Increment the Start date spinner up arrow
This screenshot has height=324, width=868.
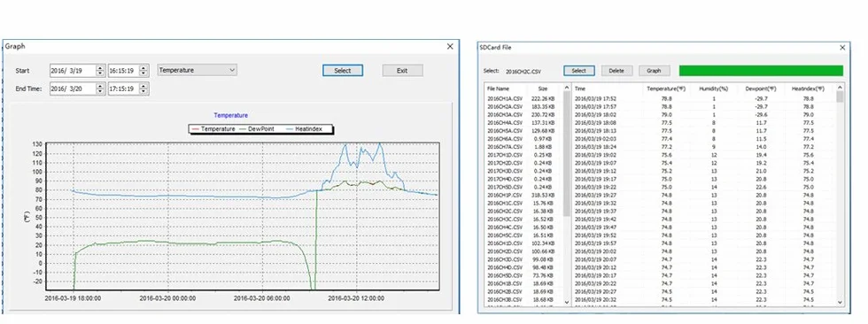(x=100, y=68)
